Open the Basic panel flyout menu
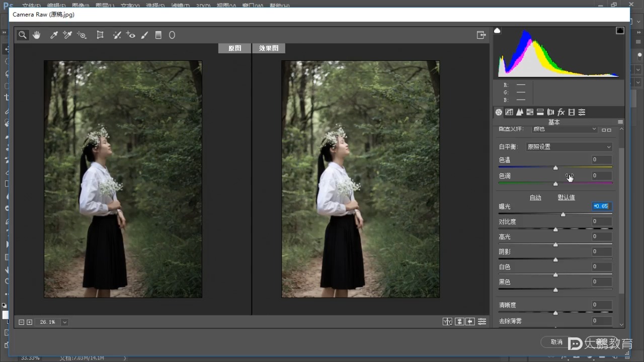This screenshot has width=644, height=362. pos(620,122)
